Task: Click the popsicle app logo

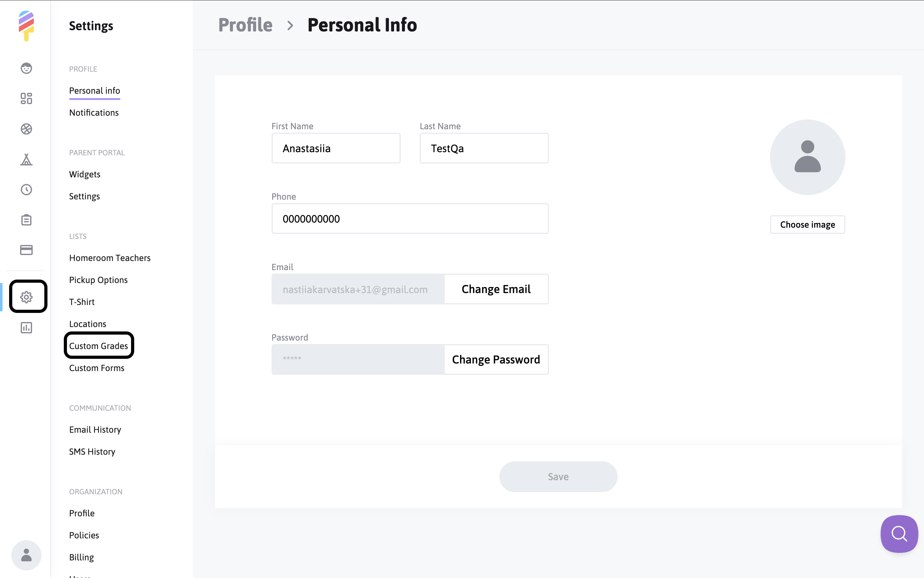Action: [x=26, y=25]
